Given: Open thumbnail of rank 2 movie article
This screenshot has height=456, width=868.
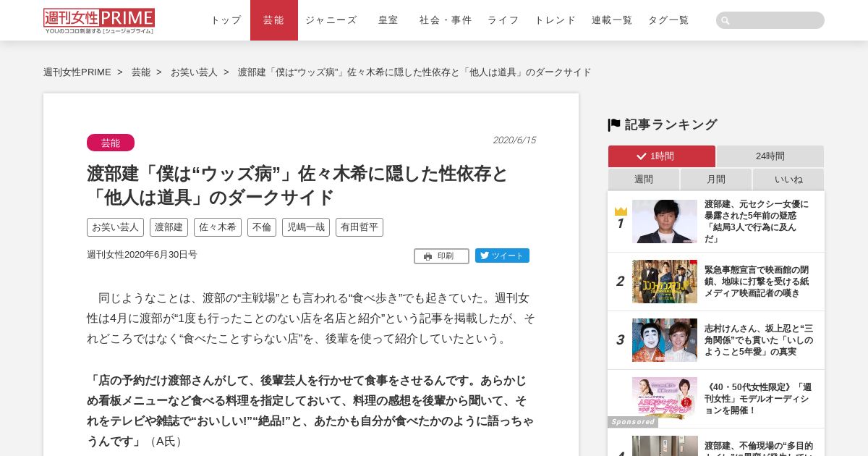Looking at the screenshot, I should [665, 282].
